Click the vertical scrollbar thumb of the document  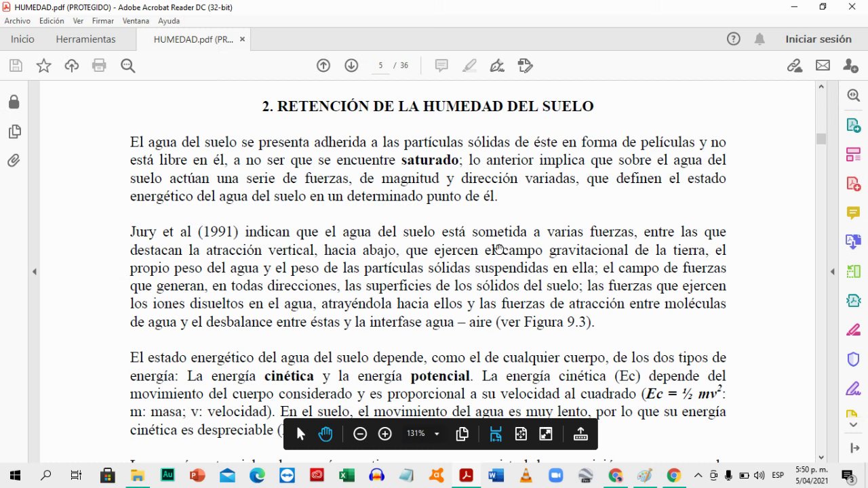(821, 139)
